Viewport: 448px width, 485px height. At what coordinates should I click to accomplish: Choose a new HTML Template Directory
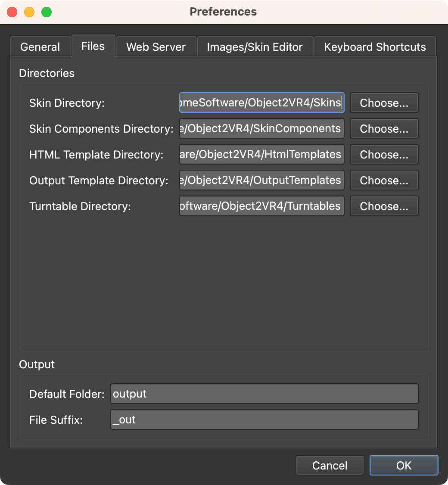[384, 154]
